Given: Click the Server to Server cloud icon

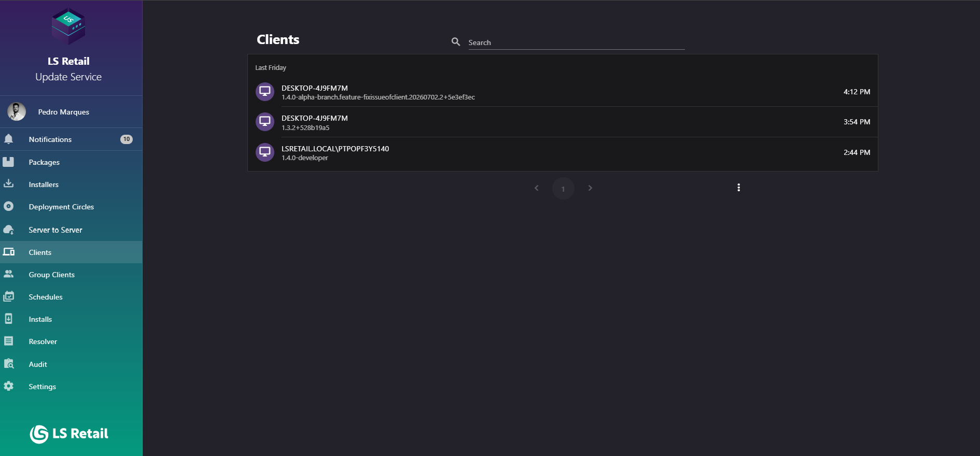Looking at the screenshot, I should click(x=9, y=229).
